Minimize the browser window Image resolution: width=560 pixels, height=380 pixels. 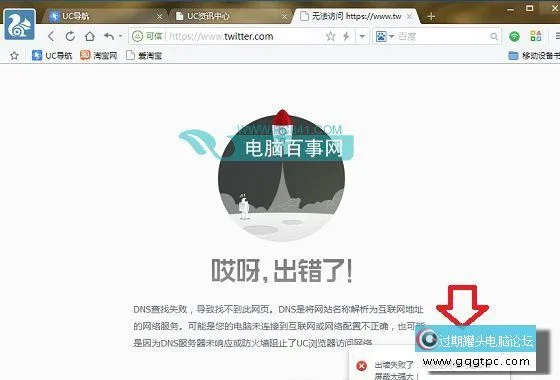coord(511,9)
